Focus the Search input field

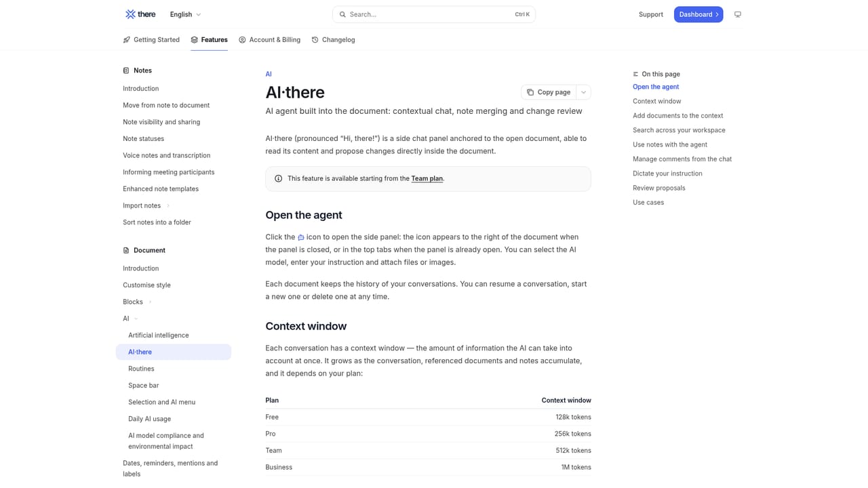pos(434,14)
